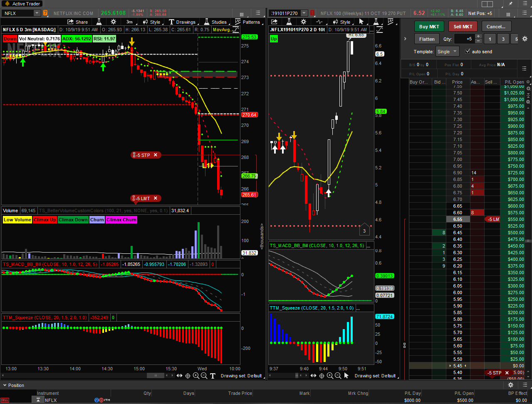Click the scale icon beside MovAvg label
Image resolution: width=532 pixels, height=404 pixels.
tap(236, 30)
